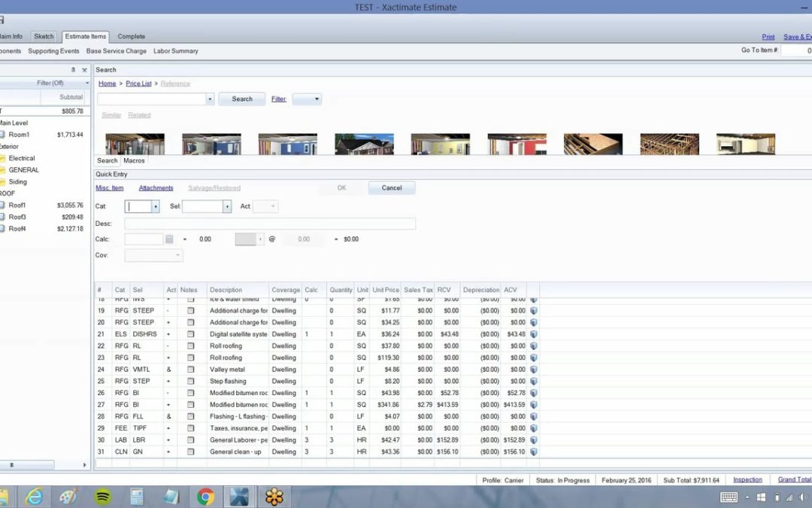
Task: Click the Xactimate icon in the taskbar
Action: point(239,497)
